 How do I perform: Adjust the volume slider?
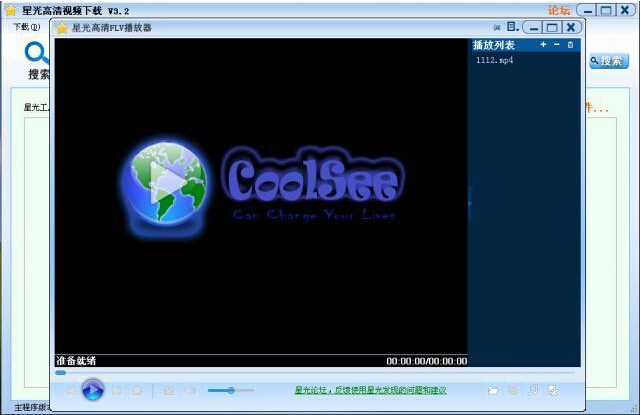(231, 390)
